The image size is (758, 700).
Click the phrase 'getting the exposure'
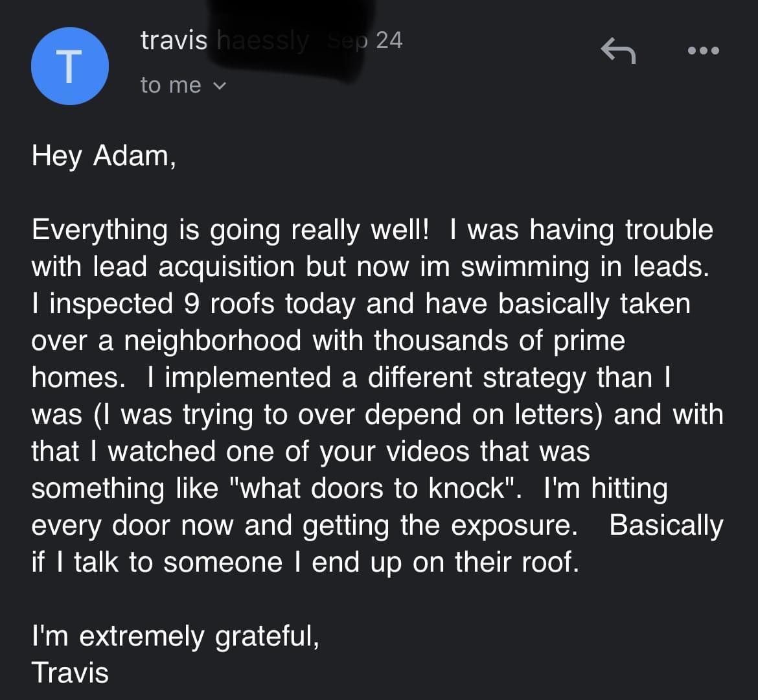[x=436, y=526]
